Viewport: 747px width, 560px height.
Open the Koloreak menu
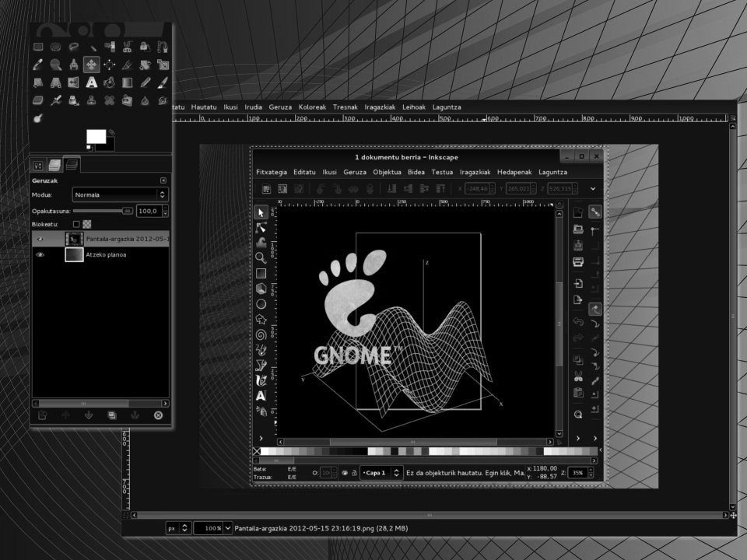(x=312, y=107)
